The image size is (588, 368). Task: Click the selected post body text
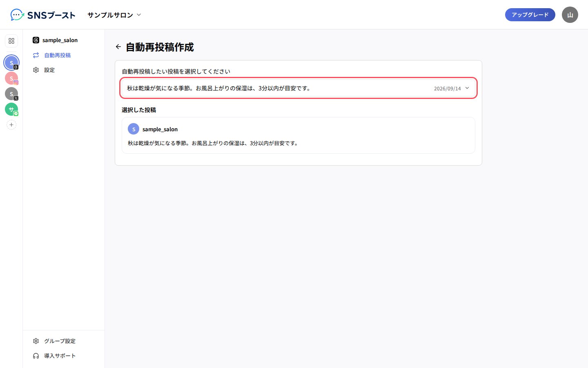pyautogui.click(x=213, y=143)
